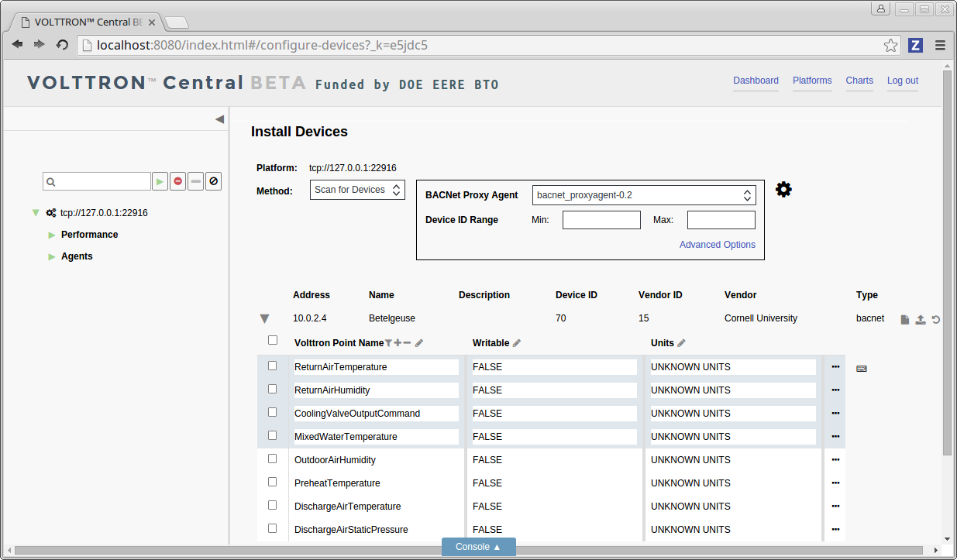
Task: Open the ellipsis menu for ReturnAirHumidity row
Action: click(835, 390)
